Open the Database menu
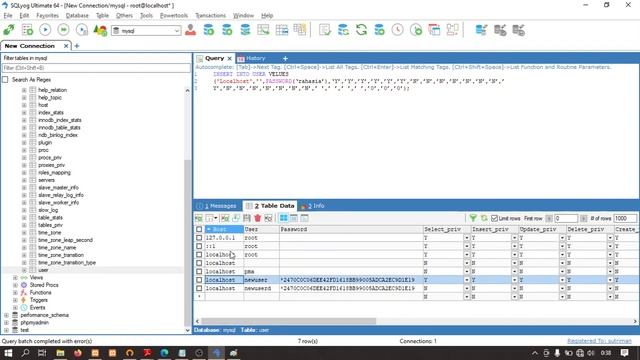640x360 pixels. coord(77,16)
